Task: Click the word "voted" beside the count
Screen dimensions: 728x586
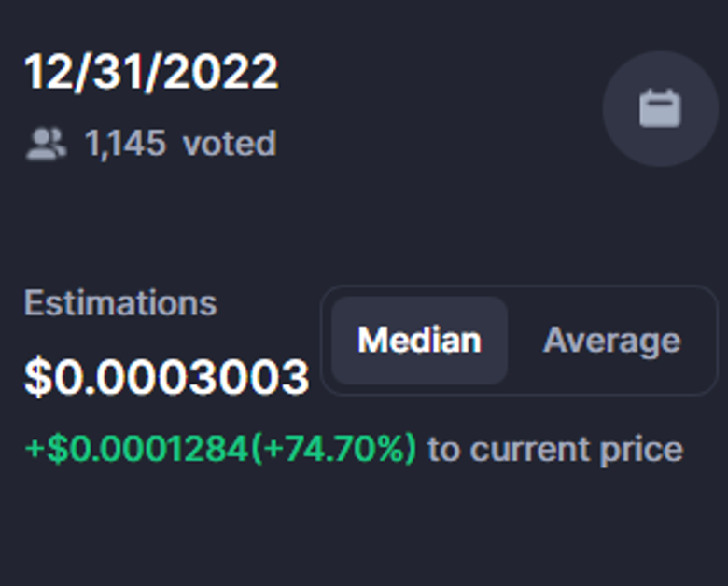Action: coord(230,144)
